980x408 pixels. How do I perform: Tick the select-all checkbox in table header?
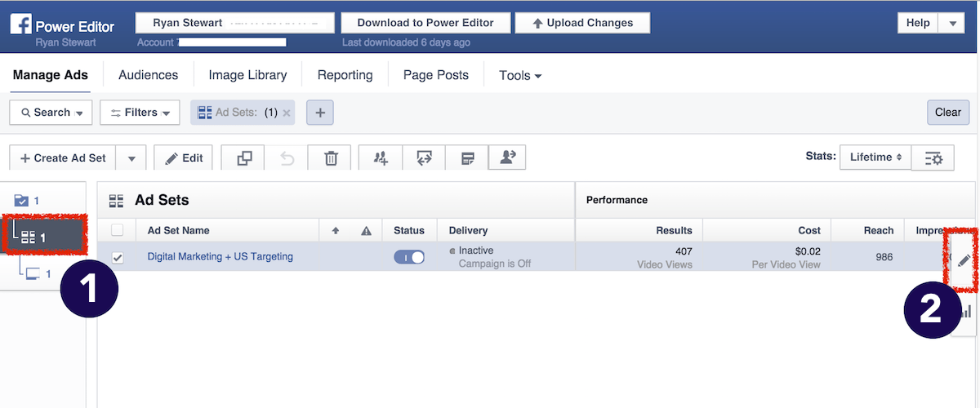(x=118, y=231)
